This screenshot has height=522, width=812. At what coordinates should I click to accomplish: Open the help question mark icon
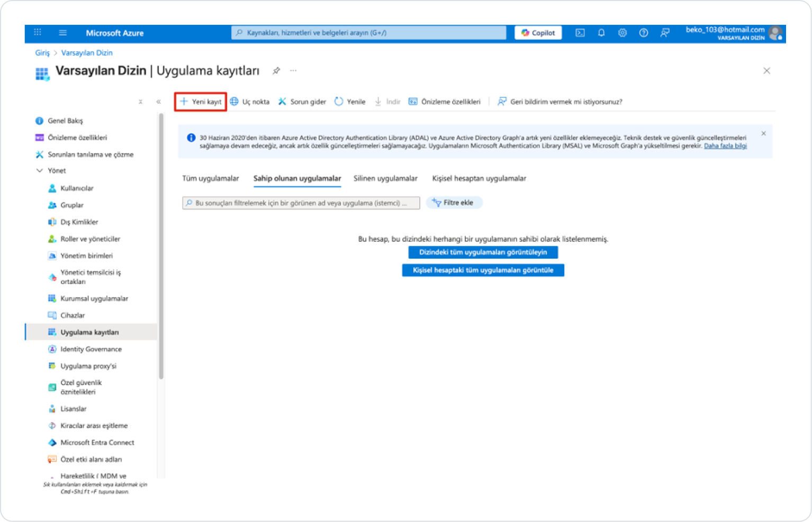[644, 33]
